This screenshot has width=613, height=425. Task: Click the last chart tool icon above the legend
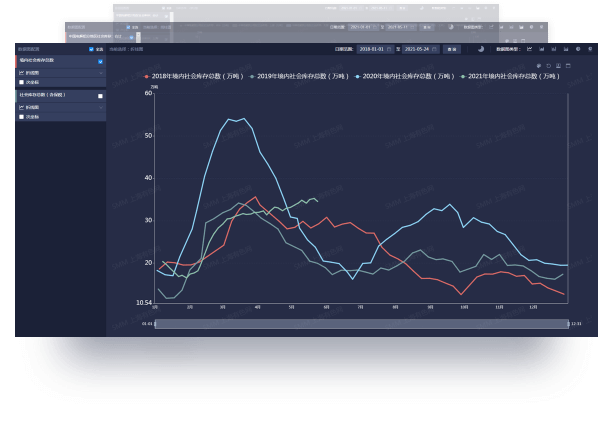pos(569,66)
